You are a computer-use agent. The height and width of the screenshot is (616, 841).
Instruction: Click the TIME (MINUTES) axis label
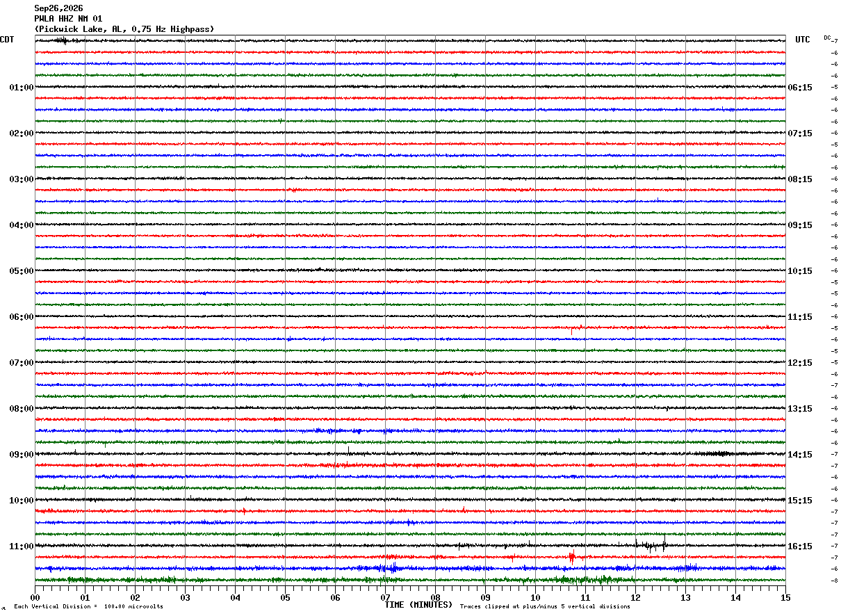click(418, 605)
